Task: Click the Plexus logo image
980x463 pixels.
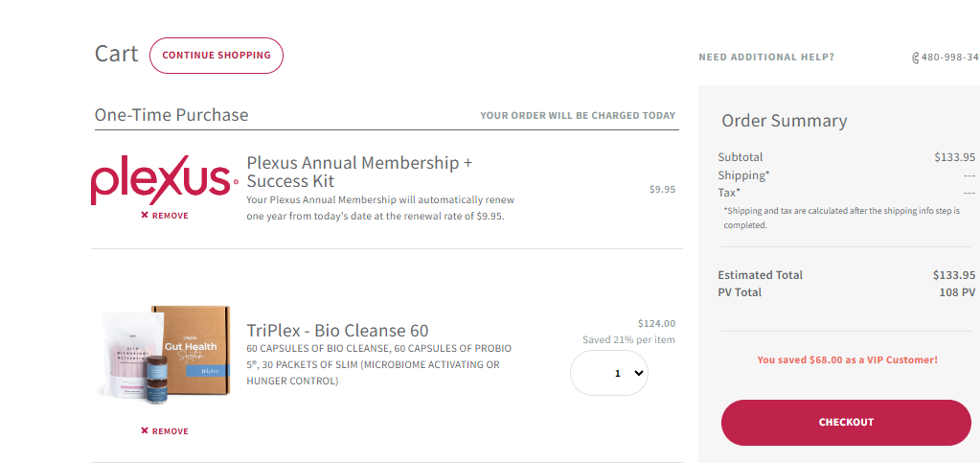Action: [x=165, y=180]
